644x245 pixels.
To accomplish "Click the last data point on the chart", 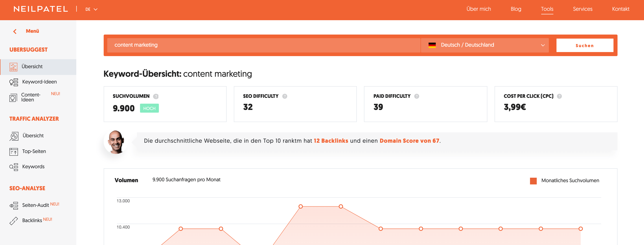I will [x=580, y=229].
